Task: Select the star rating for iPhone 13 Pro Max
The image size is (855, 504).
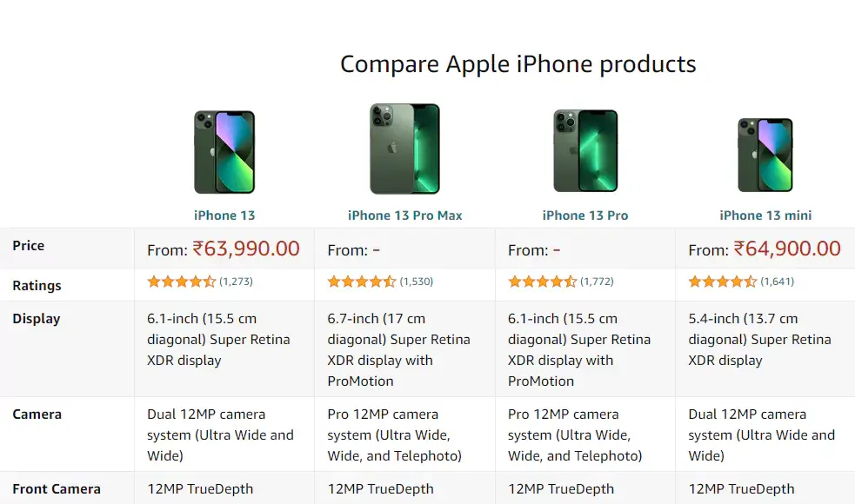Action: (357, 282)
